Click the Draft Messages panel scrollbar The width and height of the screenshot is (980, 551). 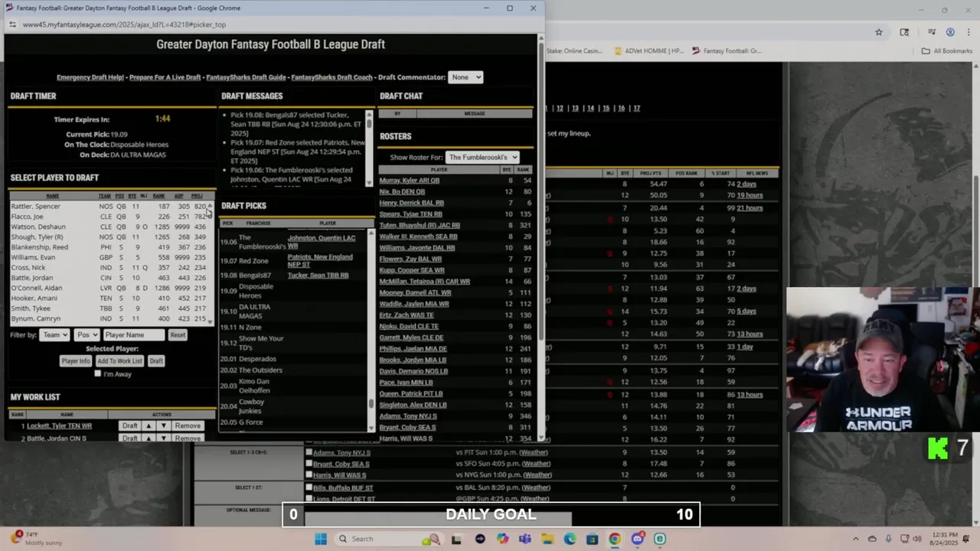click(369, 148)
